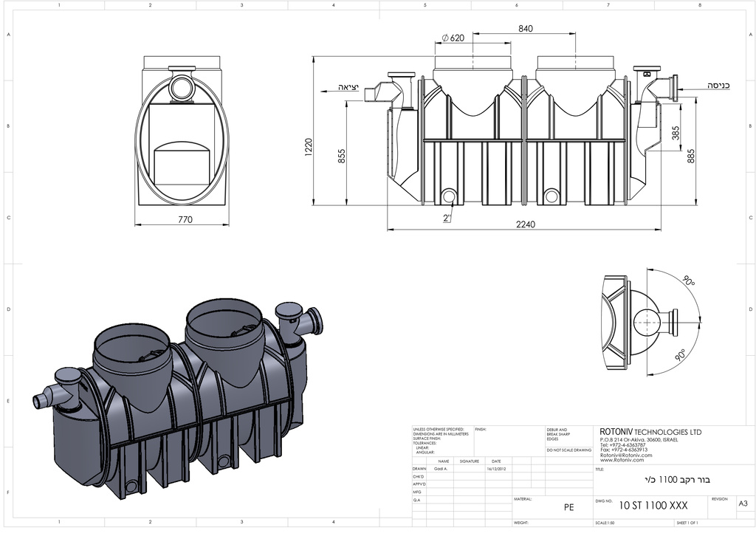Click the 885 inlet height dimension
Viewport: 756px width, 536px height.
click(691, 157)
